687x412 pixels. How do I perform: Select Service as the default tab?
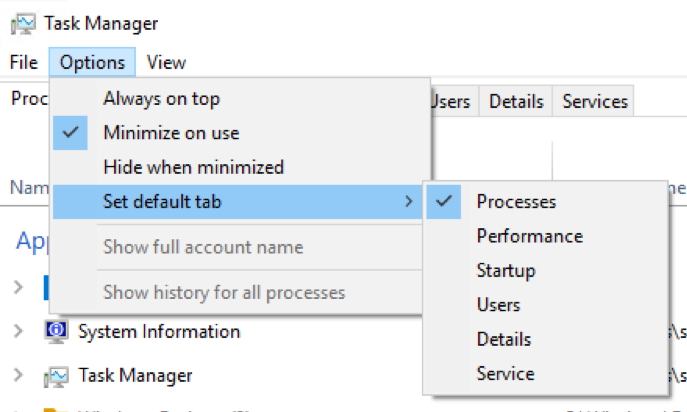pyautogui.click(x=505, y=374)
